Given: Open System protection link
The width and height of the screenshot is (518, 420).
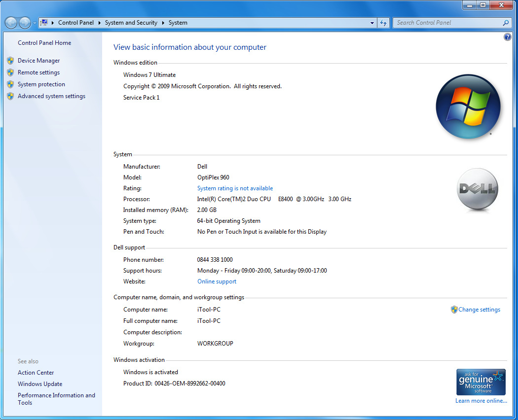Looking at the screenshot, I should coord(41,84).
